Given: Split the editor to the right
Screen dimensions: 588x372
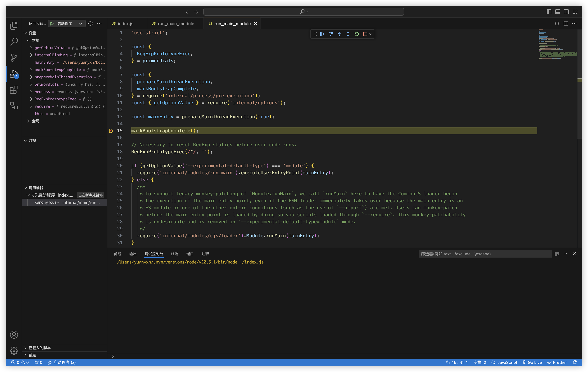Looking at the screenshot, I should pos(565,23).
